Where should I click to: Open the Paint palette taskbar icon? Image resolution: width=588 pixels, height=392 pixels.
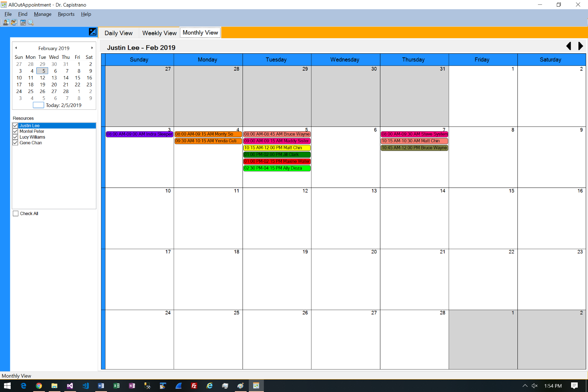240,386
